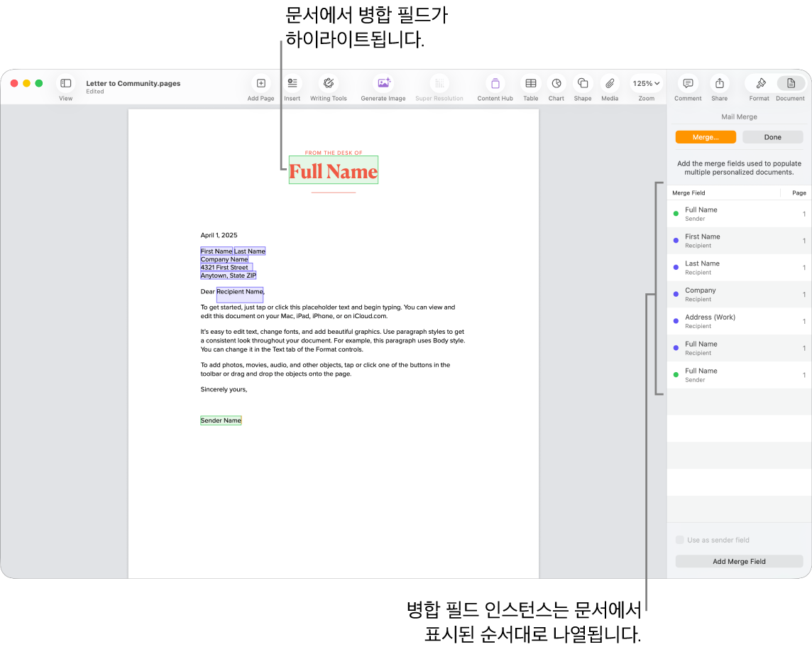Select the First Name Recipient row
Image resolution: width=812 pixels, height=652 pixels.
[739, 241]
